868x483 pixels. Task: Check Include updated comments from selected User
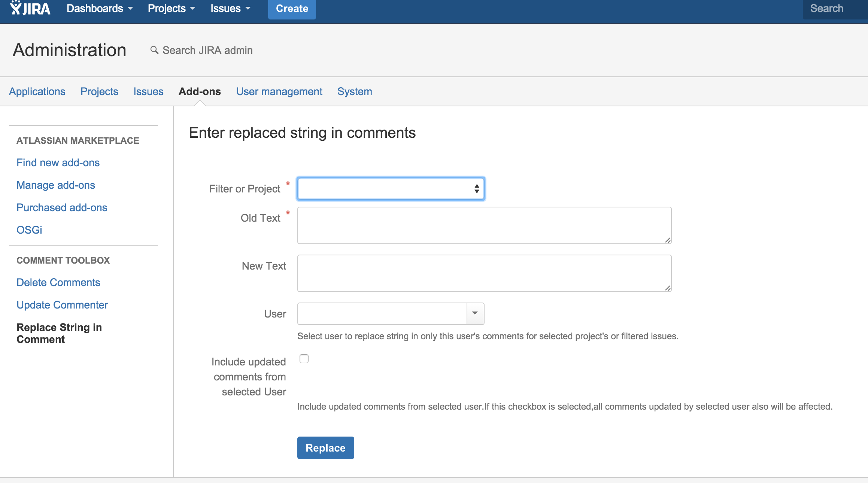(304, 359)
